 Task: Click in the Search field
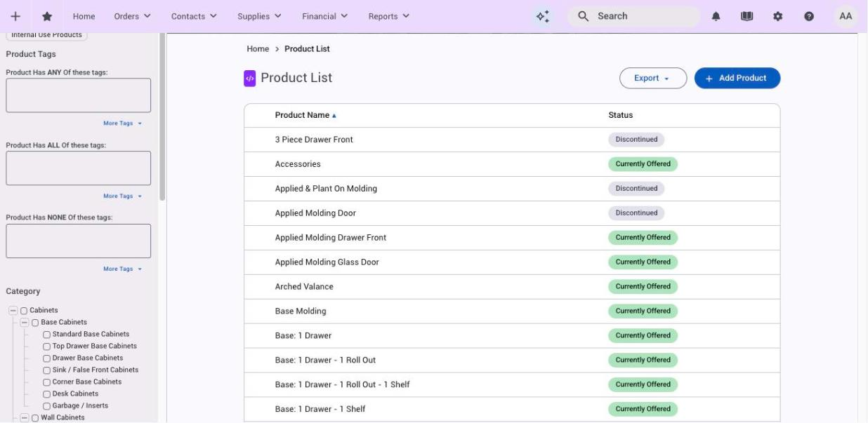pyautogui.click(x=633, y=16)
